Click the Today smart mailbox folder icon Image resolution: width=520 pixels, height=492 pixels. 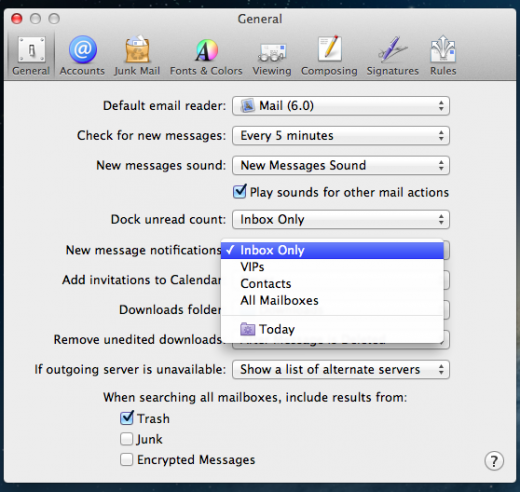point(248,329)
